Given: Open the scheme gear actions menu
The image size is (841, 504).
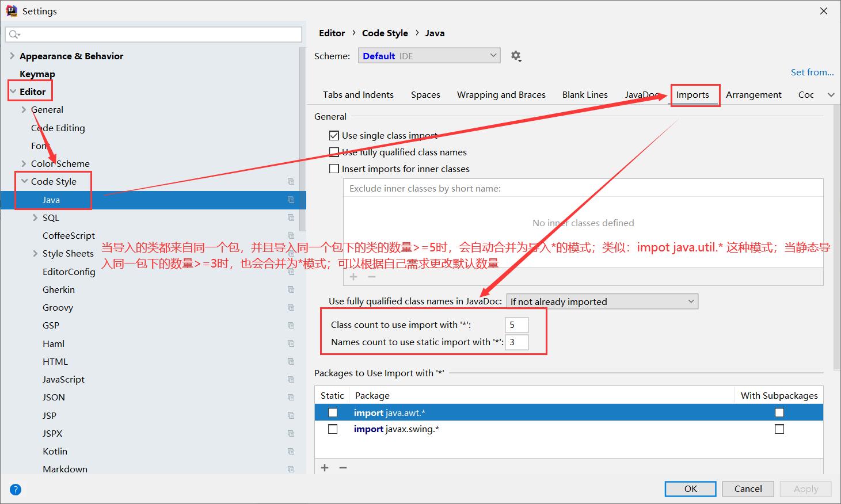Looking at the screenshot, I should pyautogui.click(x=516, y=56).
